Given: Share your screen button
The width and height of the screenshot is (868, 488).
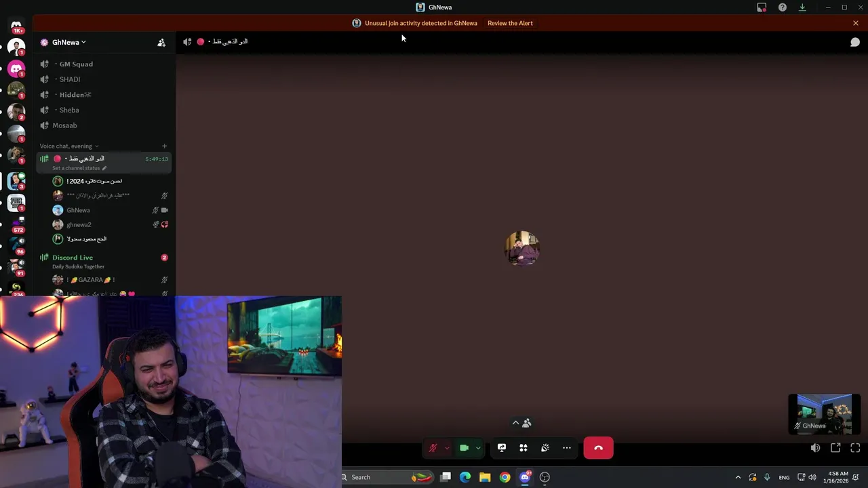Looking at the screenshot, I should (502, 448).
